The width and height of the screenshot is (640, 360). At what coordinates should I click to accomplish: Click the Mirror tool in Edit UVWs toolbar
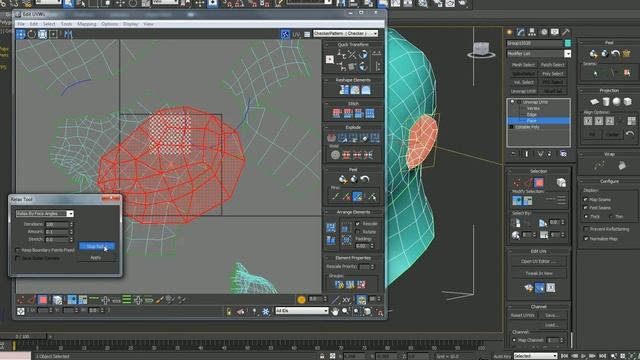pyautogui.click(x=68, y=34)
